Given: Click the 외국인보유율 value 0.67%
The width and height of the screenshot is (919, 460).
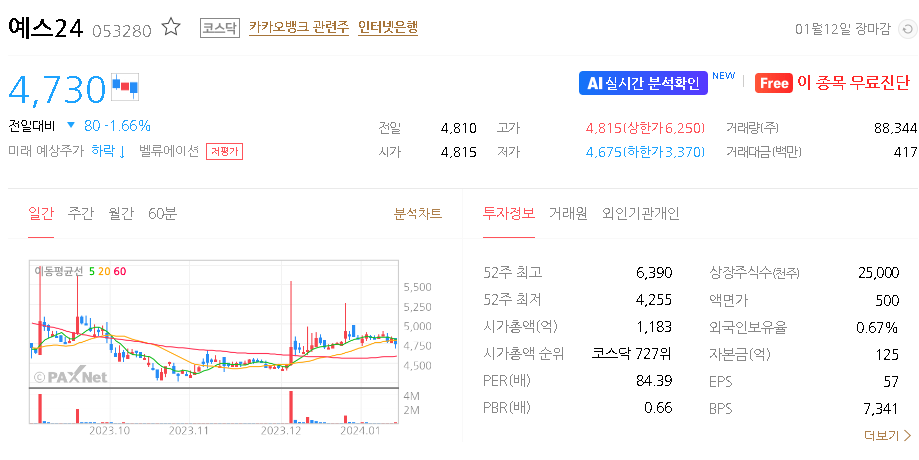Looking at the screenshot, I should 877,328.
